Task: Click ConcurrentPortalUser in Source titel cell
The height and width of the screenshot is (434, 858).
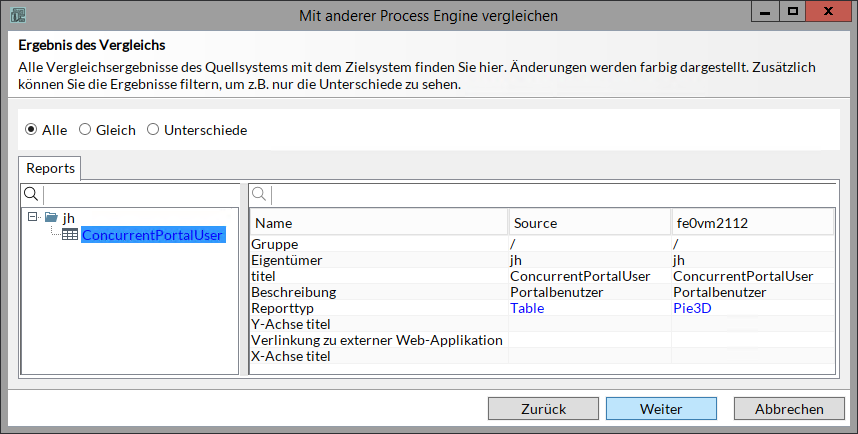Action: [x=580, y=276]
